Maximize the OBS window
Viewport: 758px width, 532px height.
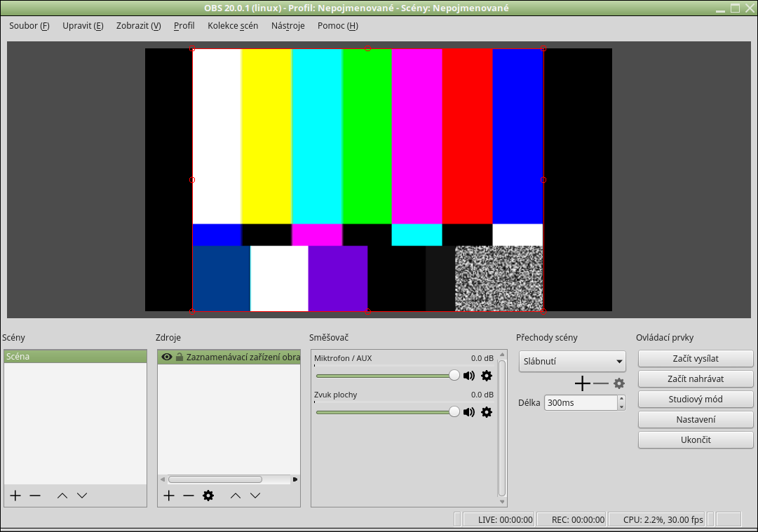736,8
